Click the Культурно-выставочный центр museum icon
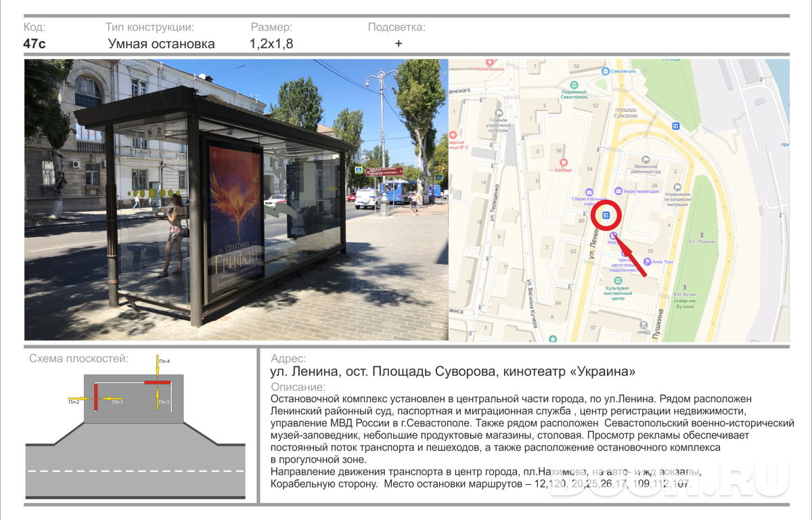 click(x=618, y=280)
